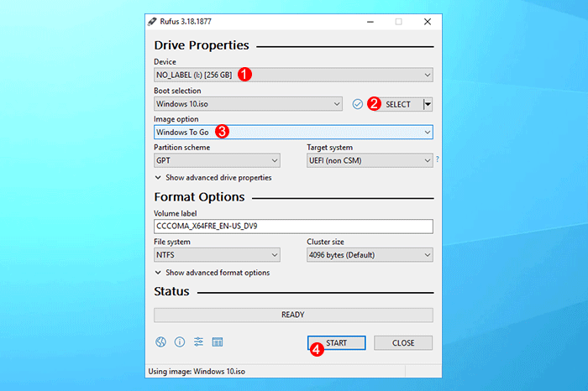Open the application settings sliders icon
Screen dimensions: 588x391
pyautogui.click(x=198, y=342)
